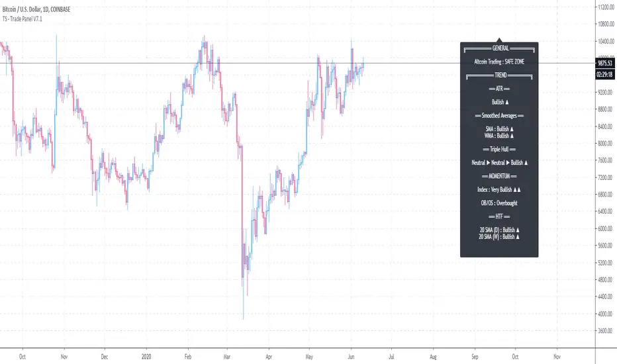Click the 20 SMA (W) : Bullish row
The height and width of the screenshot is (364, 617).
tap(499, 236)
